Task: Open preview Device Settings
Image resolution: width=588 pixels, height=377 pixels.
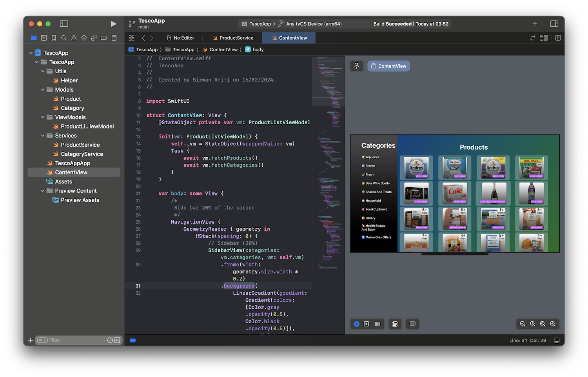Action: 395,324
